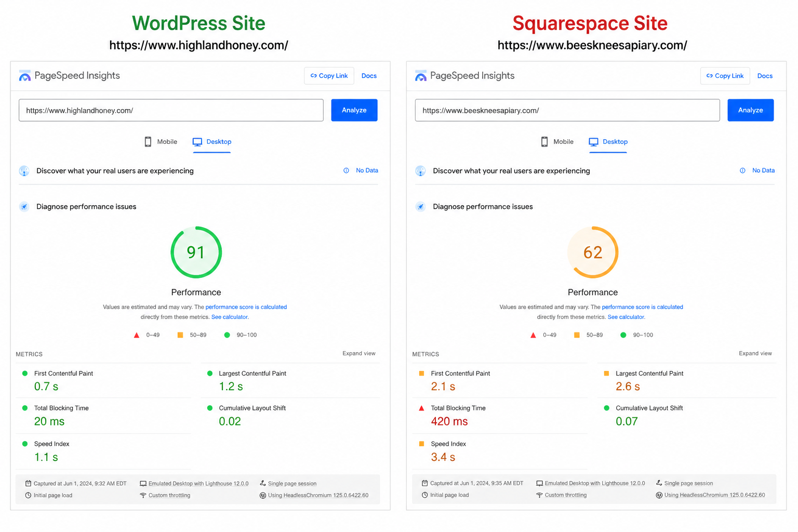Click HeadlessChromium icon in WordPress panel
Image resolution: width=798 pixels, height=532 pixels.
click(x=263, y=495)
